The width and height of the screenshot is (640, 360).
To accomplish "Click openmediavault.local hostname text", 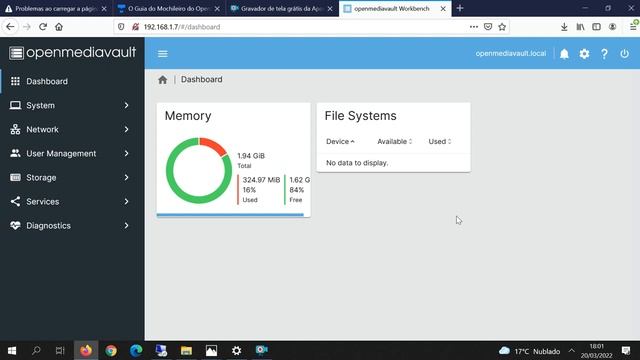I will (511, 53).
